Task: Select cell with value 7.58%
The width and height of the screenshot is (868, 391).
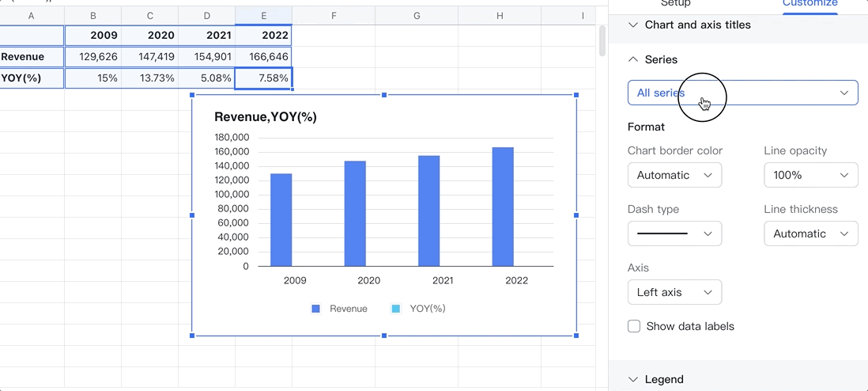Action: point(263,78)
